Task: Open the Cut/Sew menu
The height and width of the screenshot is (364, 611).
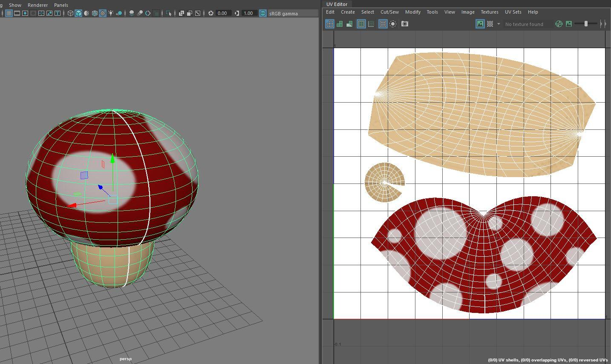Action: coord(389,12)
